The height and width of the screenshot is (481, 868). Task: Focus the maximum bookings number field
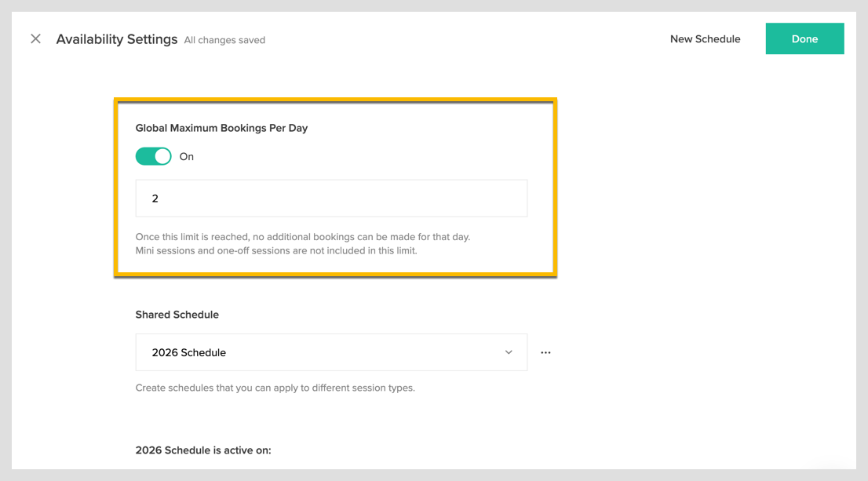[x=331, y=199]
